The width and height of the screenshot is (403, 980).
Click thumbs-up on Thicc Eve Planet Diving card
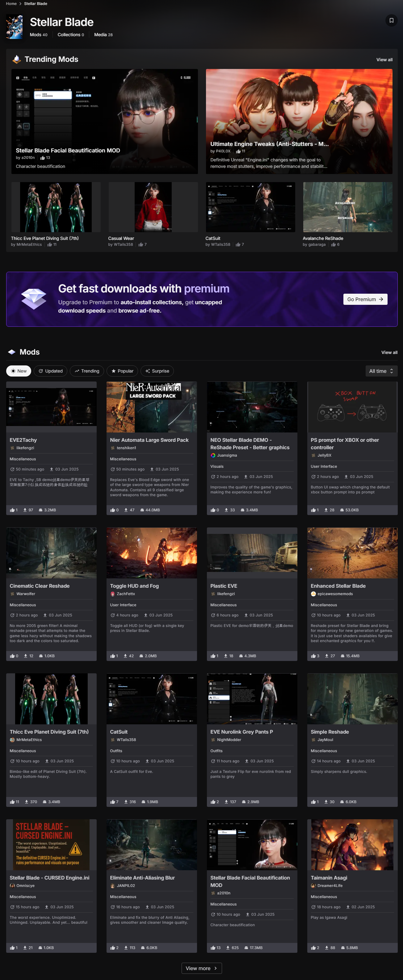(12, 802)
